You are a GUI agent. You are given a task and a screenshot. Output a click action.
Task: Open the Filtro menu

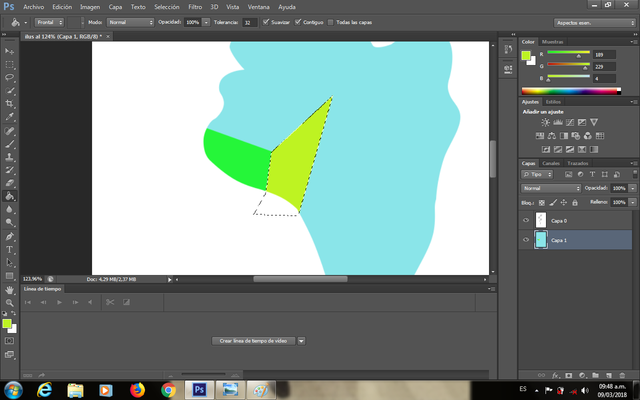[195, 6]
